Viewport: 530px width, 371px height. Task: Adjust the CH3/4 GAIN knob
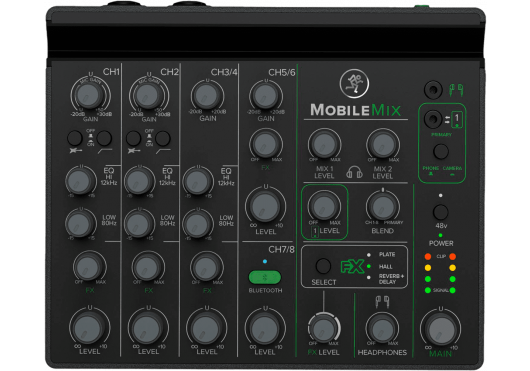207,96
